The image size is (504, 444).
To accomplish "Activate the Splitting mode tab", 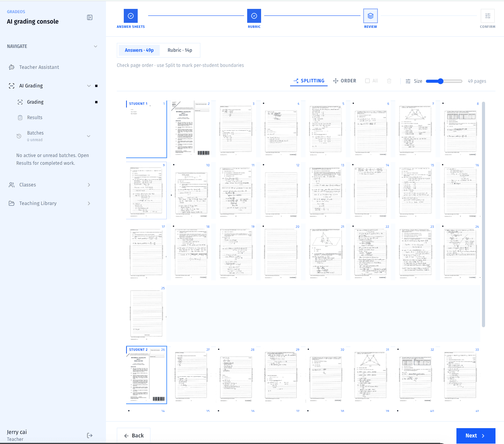I will click(309, 81).
